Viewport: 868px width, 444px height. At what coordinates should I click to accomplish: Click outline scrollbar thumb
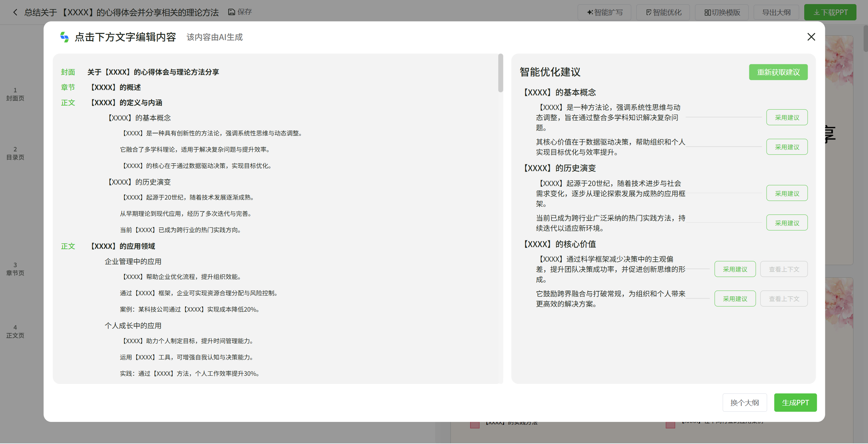[x=500, y=73]
